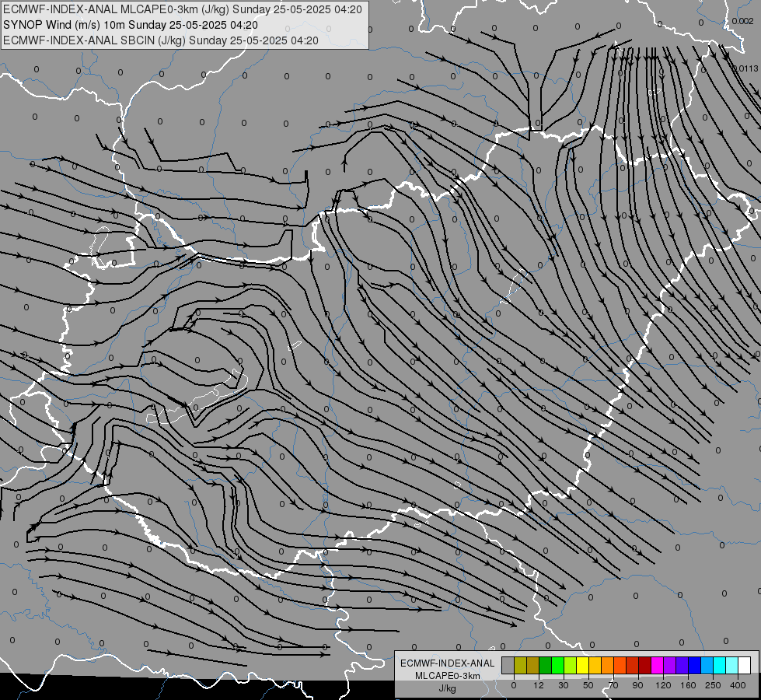Pick the magenta legend swatch
The width and height of the screenshot is (761, 700).
point(658,665)
